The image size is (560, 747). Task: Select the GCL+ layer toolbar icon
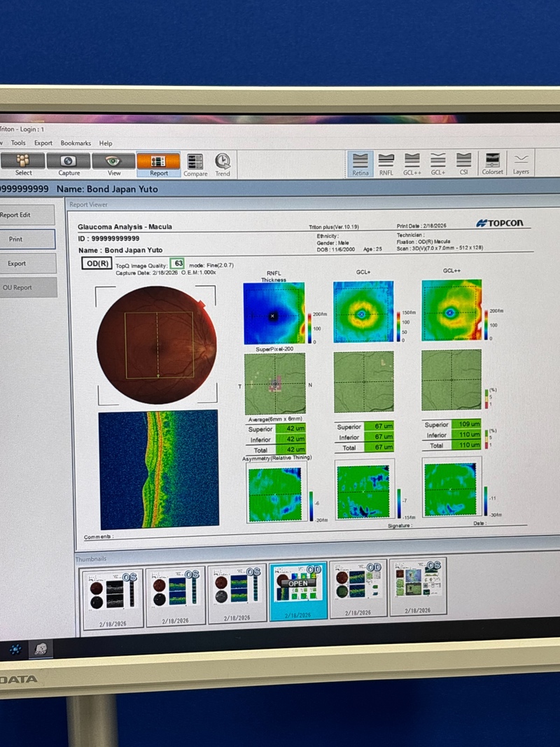coord(438,162)
